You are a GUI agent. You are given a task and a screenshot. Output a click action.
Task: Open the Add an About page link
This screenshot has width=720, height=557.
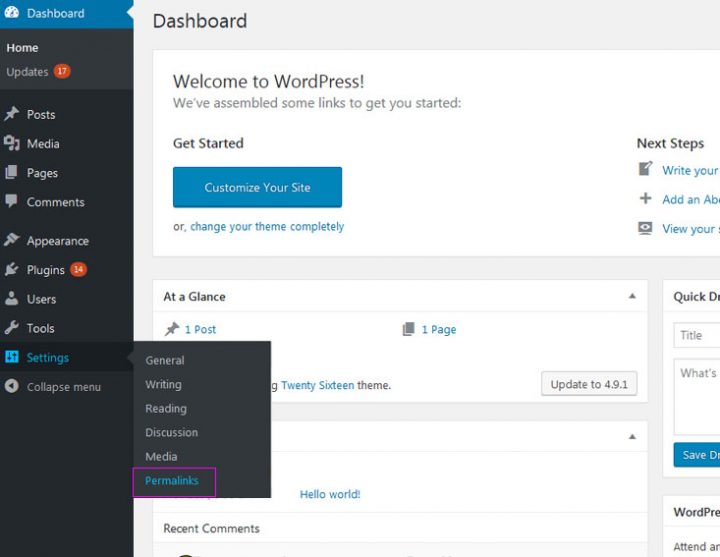pyautogui.click(x=691, y=200)
